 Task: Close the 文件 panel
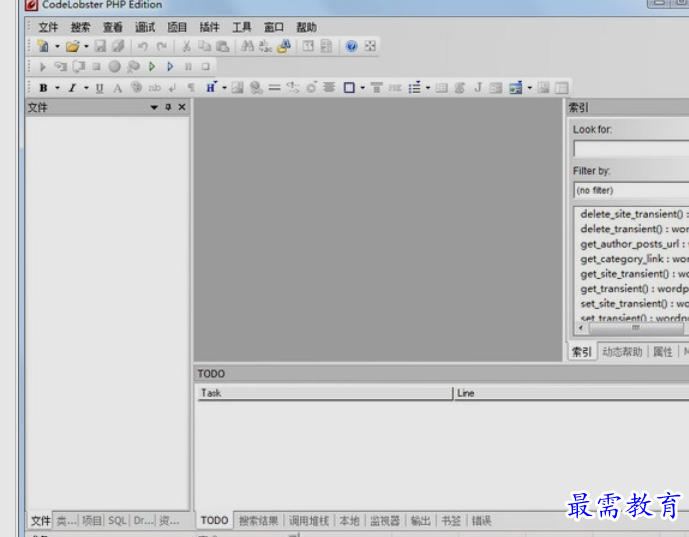click(x=182, y=107)
